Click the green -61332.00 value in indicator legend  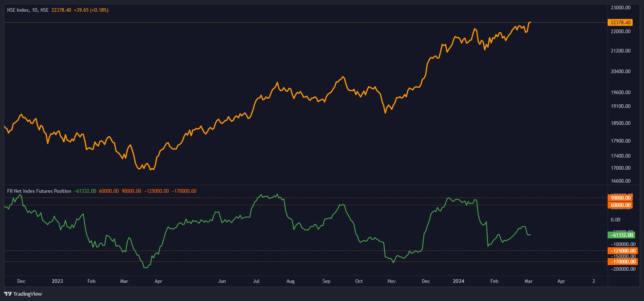[85, 191]
